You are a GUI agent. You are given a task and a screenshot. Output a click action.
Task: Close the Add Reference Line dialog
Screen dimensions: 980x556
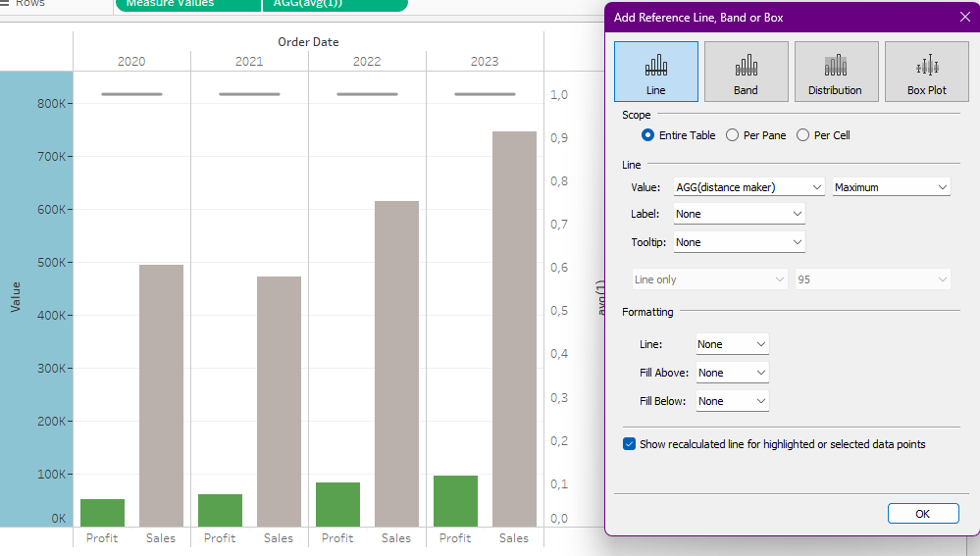pos(963,17)
